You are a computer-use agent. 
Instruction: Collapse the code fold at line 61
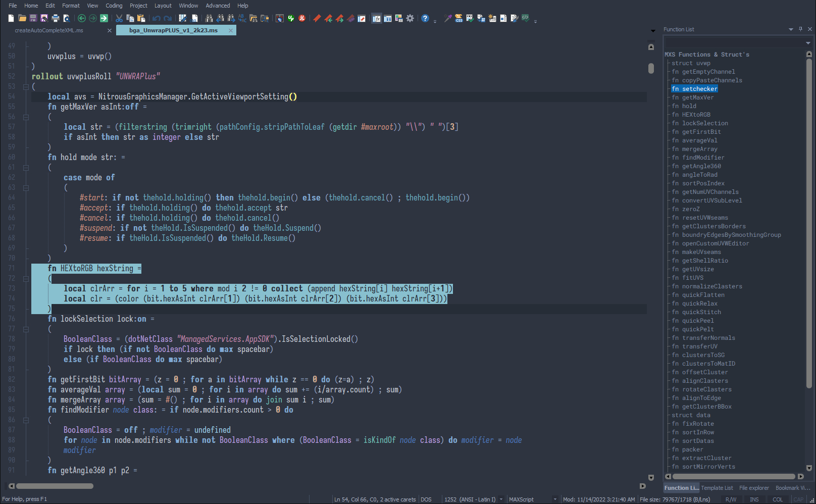[x=26, y=167]
